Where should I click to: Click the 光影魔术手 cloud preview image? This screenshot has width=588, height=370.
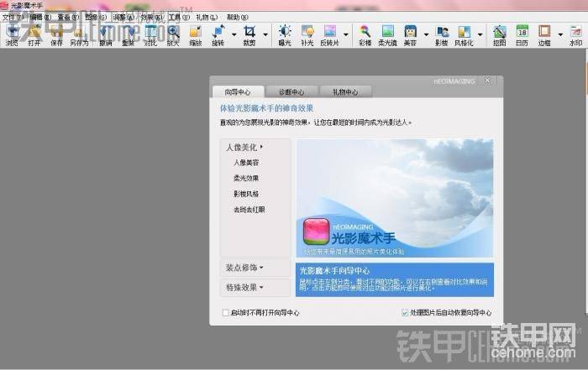pyautogui.click(x=395, y=198)
